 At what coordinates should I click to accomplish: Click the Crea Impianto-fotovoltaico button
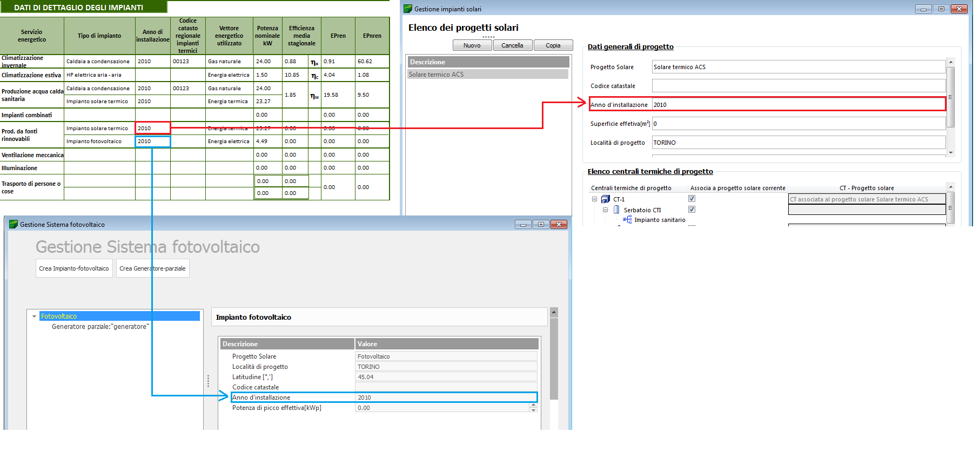coord(74,268)
